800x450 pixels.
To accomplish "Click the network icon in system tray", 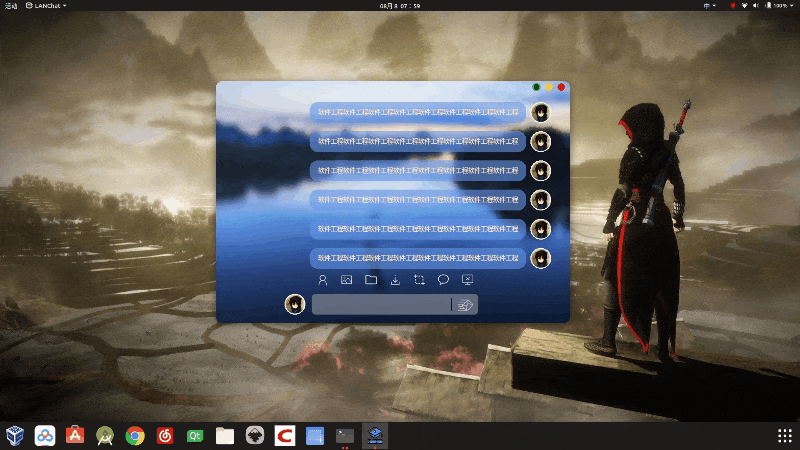I will tap(744, 6).
